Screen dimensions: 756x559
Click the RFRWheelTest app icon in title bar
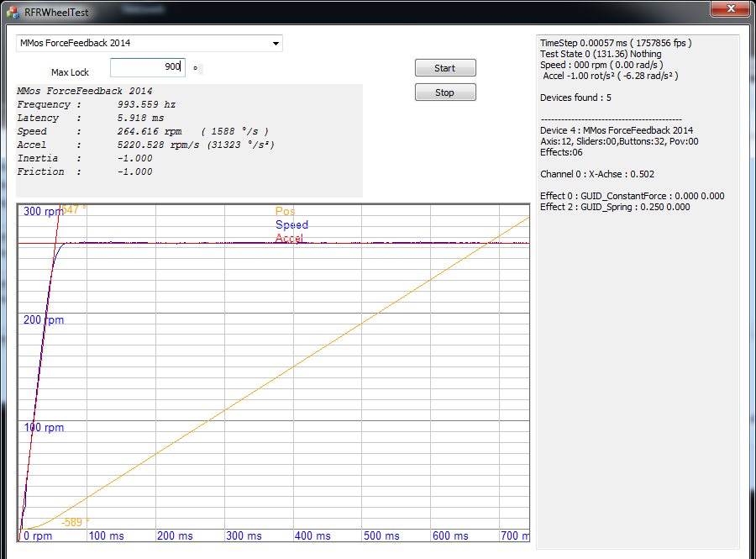13,12
